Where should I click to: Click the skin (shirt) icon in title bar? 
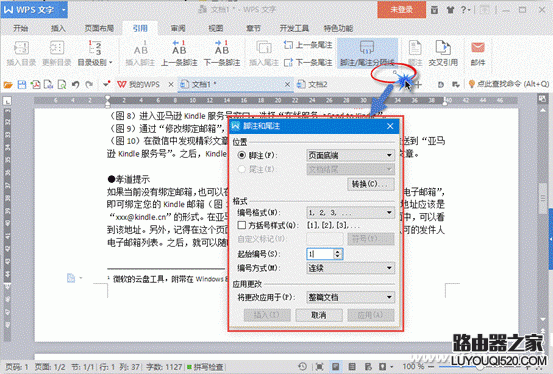coord(450,10)
